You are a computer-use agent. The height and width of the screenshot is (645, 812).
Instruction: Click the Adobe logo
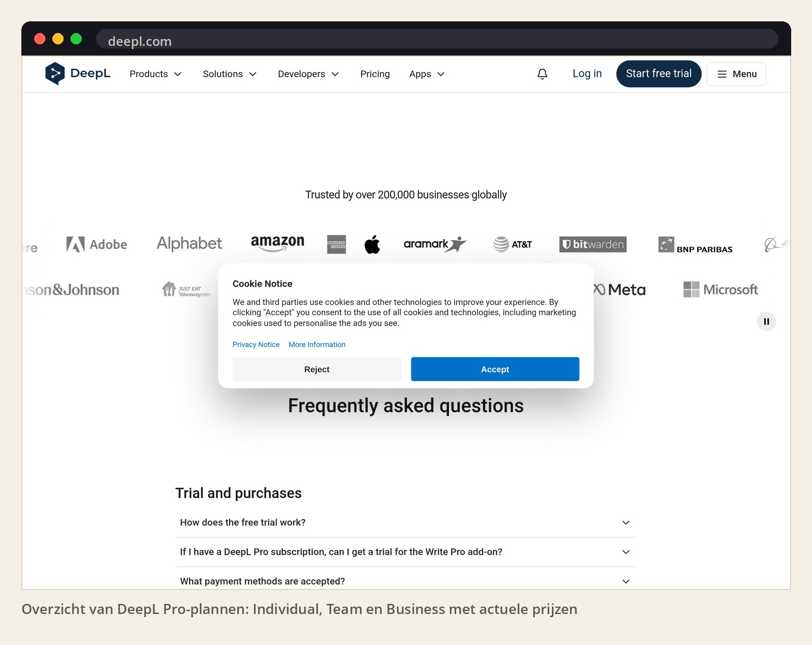[x=97, y=245]
